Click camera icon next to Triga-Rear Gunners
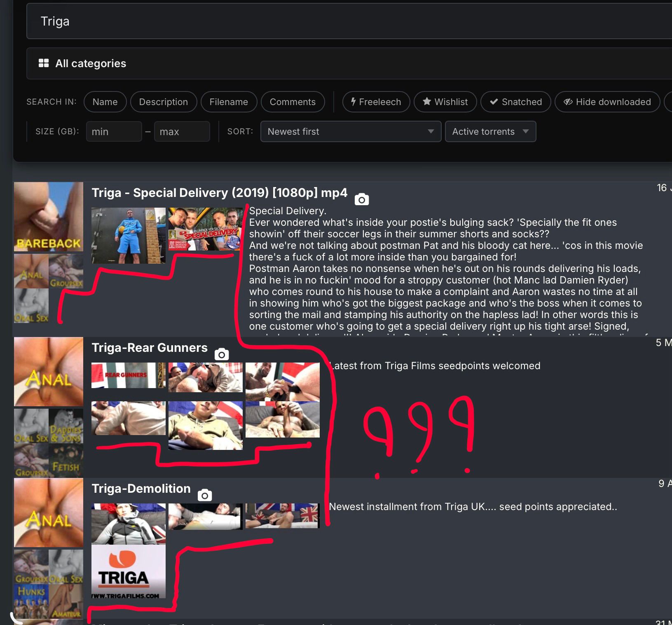The image size is (672, 625). click(x=222, y=354)
